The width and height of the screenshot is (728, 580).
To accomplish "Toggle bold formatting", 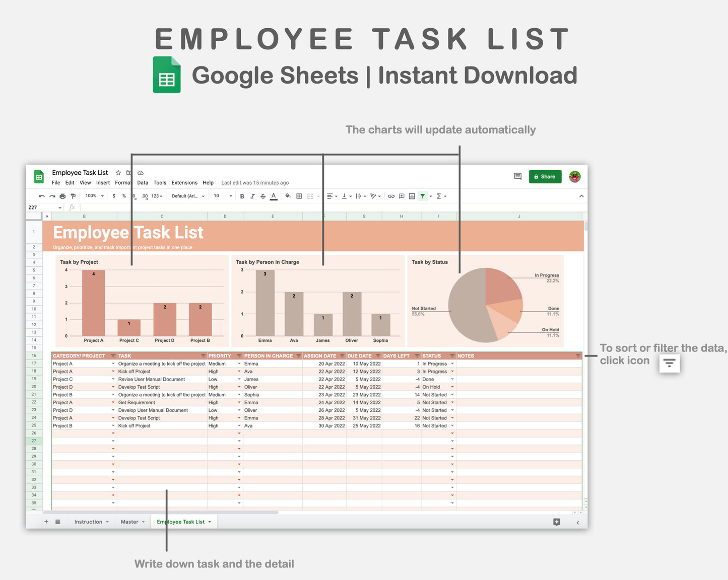I will (242, 196).
